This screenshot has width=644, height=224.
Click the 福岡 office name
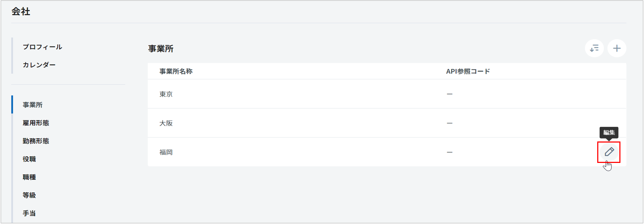tap(166, 152)
